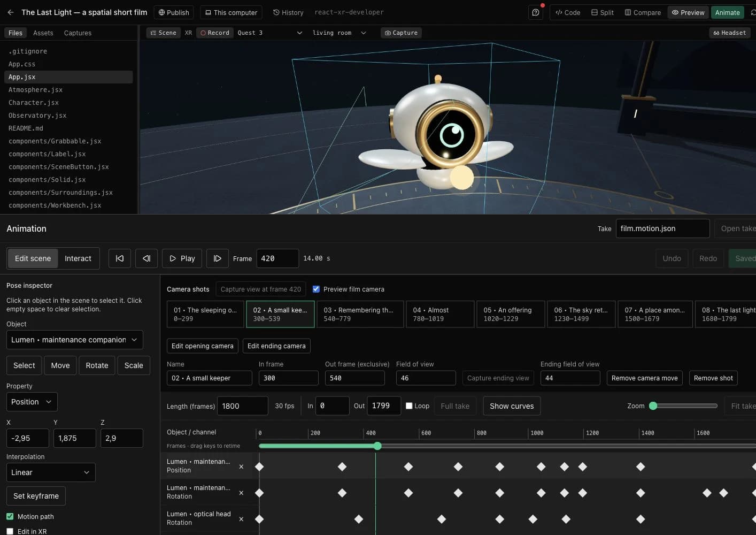
Task: Switch to the Code view
Action: (568, 12)
